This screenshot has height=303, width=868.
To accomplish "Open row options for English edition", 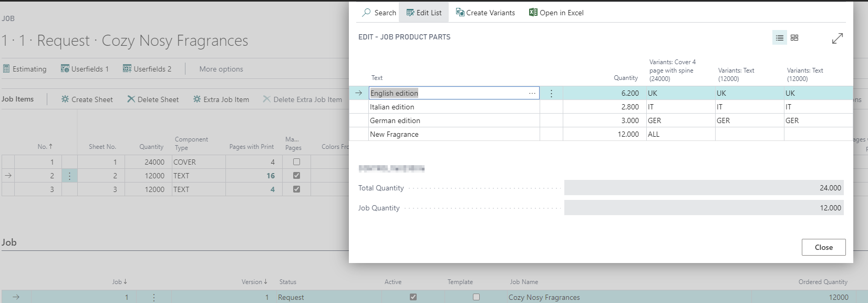I will pos(551,93).
